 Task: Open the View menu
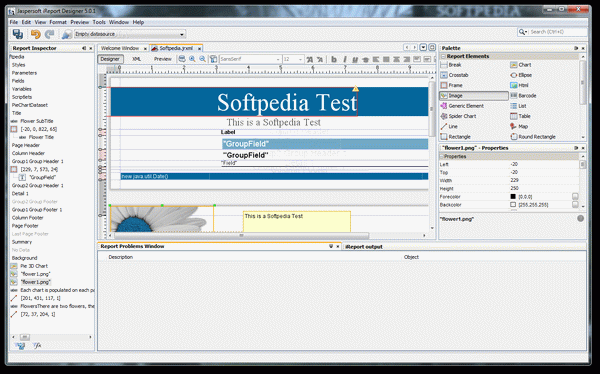coord(40,22)
